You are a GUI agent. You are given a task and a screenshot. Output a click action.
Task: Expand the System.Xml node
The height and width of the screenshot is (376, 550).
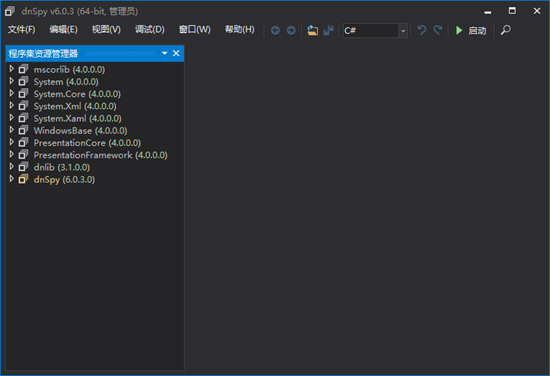click(12, 106)
